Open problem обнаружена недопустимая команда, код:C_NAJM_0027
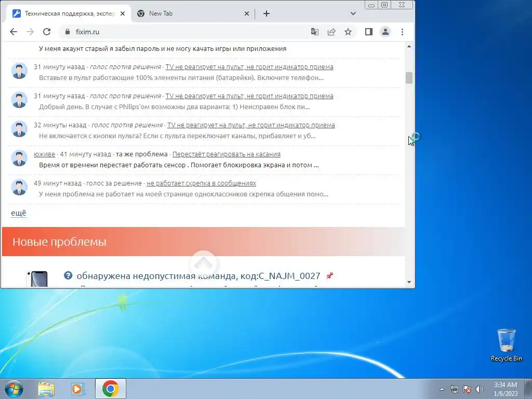 click(x=198, y=276)
